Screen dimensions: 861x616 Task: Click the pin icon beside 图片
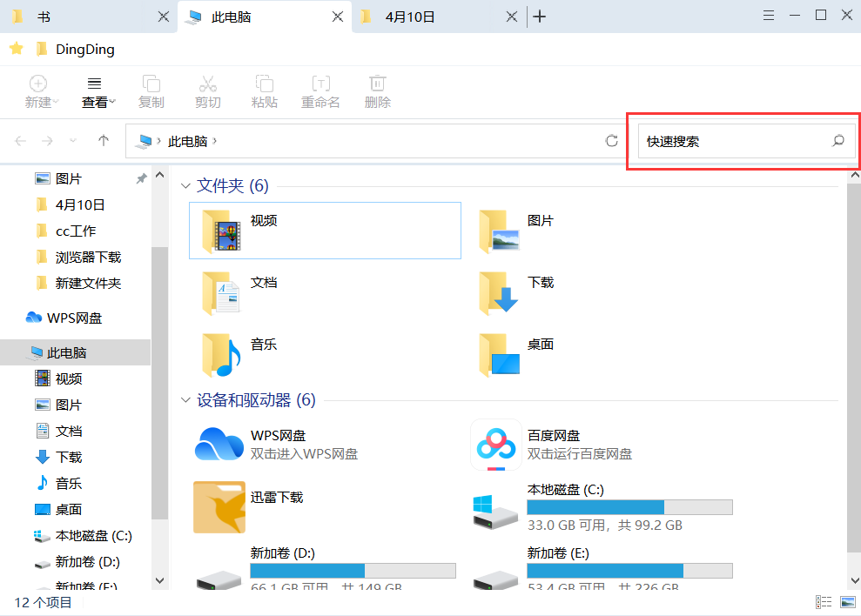click(x=142, y=178)
